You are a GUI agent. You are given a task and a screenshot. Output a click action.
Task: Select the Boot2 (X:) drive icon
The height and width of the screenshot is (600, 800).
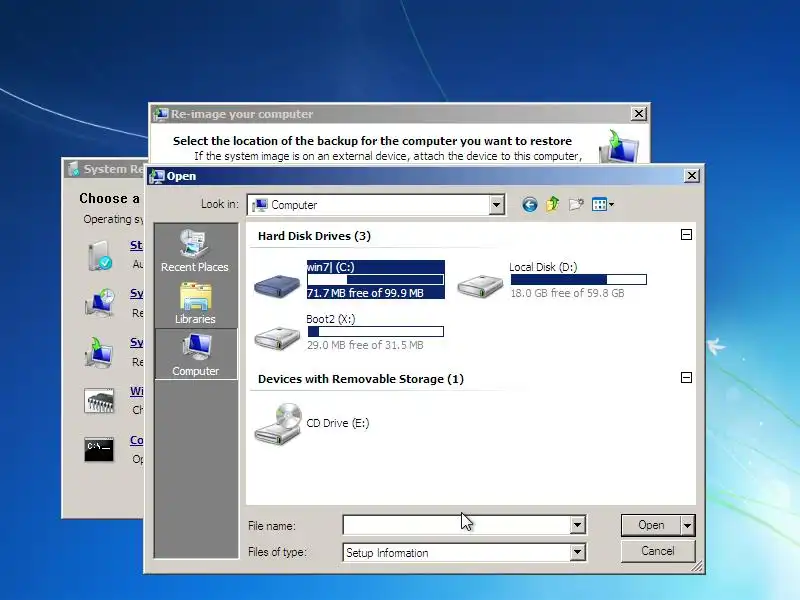coord(277,337)
